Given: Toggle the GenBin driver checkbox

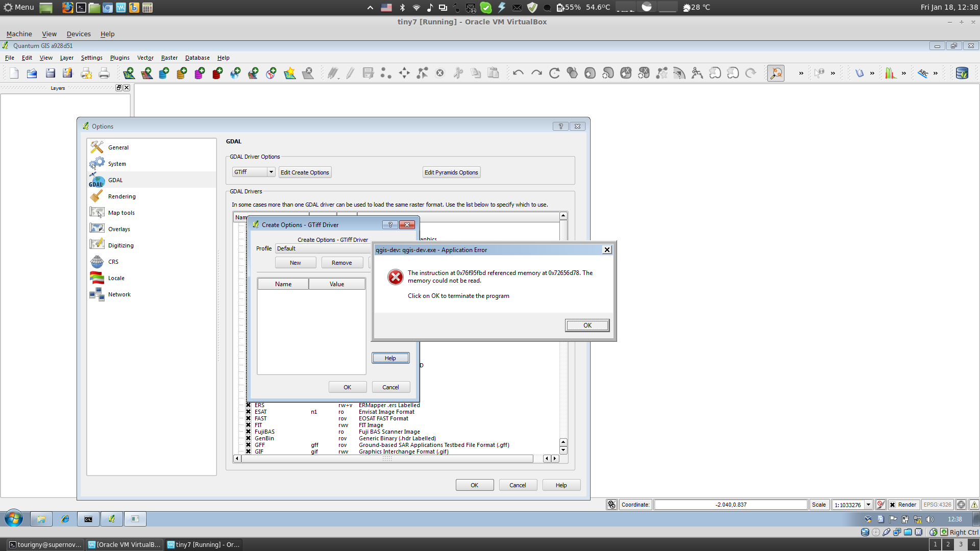Looking at the screenshot, I should pyautogui.click(x=249, y=438).
